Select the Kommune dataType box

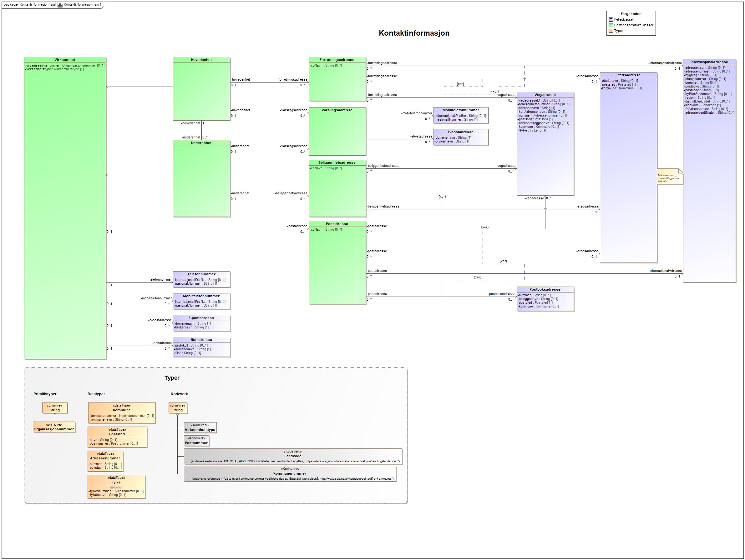click(x=122, y=413)
